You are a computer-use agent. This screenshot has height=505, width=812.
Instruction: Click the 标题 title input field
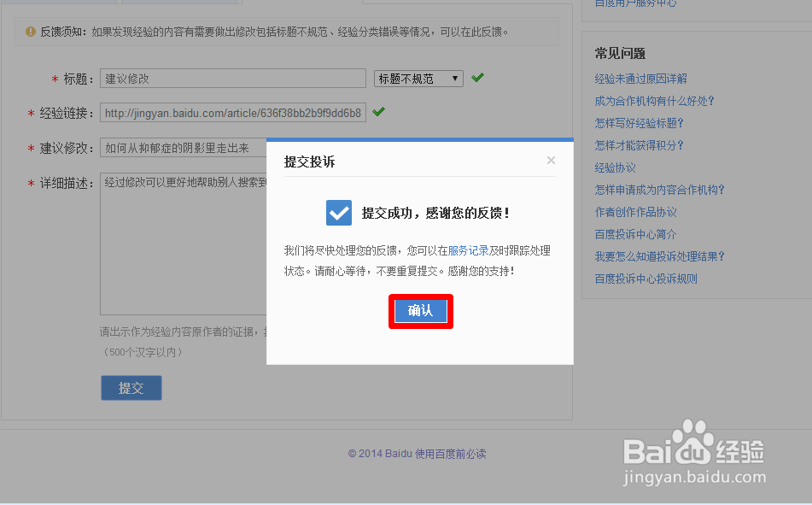pos(231,77)
